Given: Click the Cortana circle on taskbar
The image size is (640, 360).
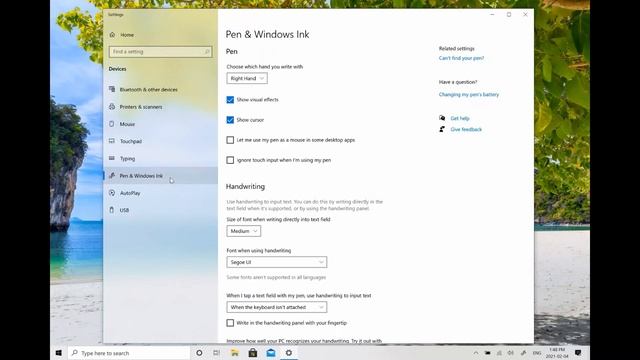Looking at the screenshot, I should coord(199,353).
